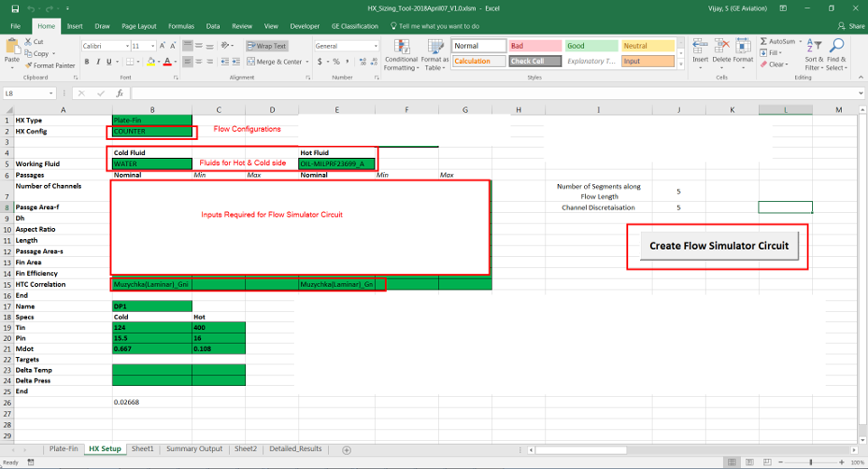Click the Name Box showing L8
868x469 pixels.
coord(29,94)
